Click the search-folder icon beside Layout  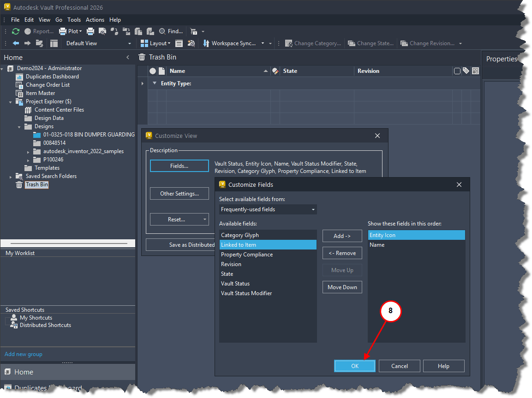(191, 43)
